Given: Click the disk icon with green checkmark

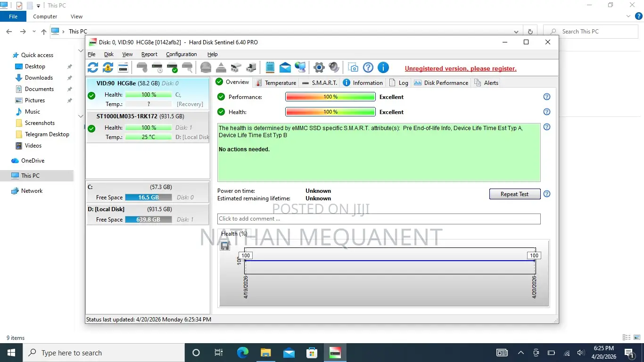Looking at the screenshot, I should [172, 67].
